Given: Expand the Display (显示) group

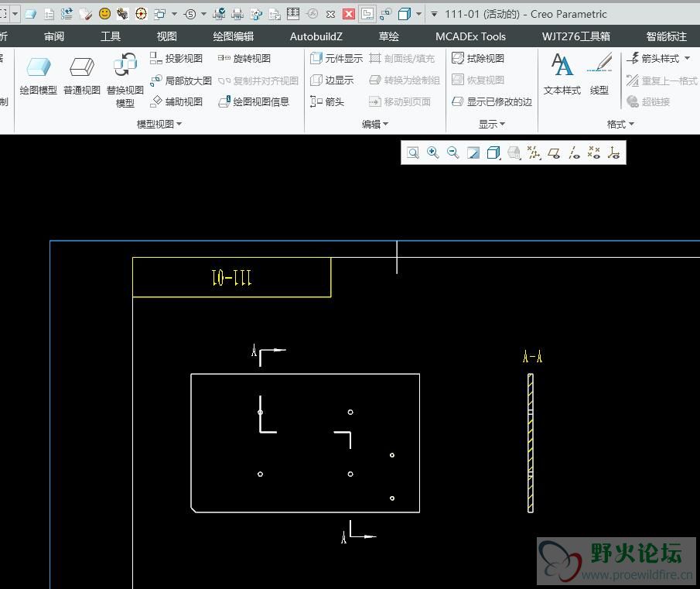Looking at the screenshot, I should [x=491, y=124].
